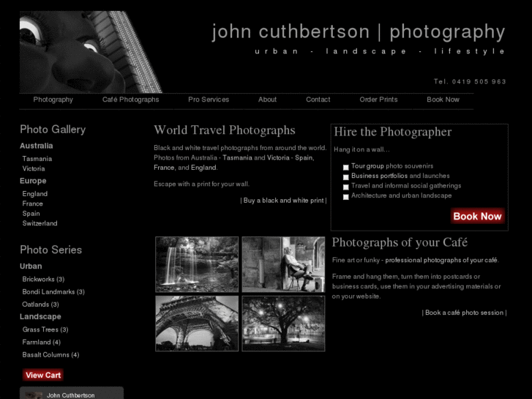The image size is (532, 399).
Task: Open the night tree photo thumbnail
Action: click(283, 324)
